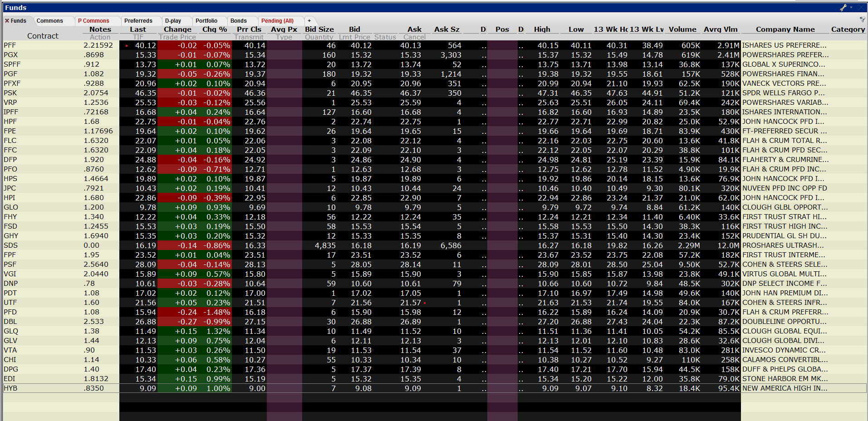Image resolution: width=868 pixels, height=421 pixels.
Task: Click the Company Name column header
Action: (x=785, y=29)
